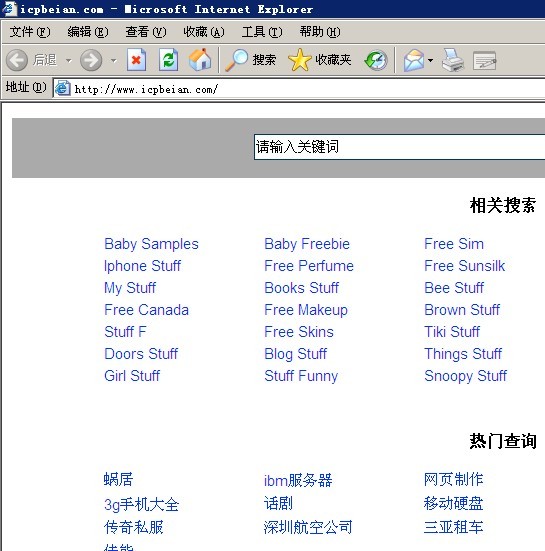The width and height of the screenshot is (545, 551).
Task: Stop page loading with red X icon
Action: pyautogui.click(x=136, y=60)
